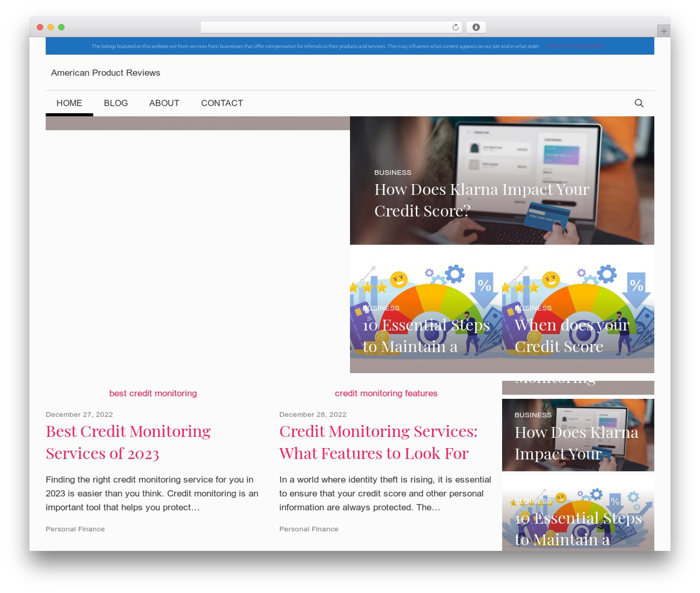This screenshot has width=700, height=593.
Task: Click excerpt starting 'Finding the right credit monitoring'
Action: 152,493
